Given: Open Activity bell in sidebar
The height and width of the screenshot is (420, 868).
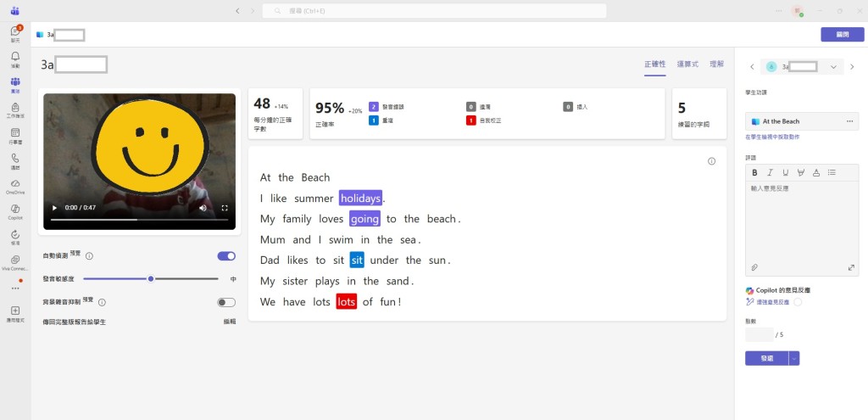Looking at the screenshot, I should point(15,59).
